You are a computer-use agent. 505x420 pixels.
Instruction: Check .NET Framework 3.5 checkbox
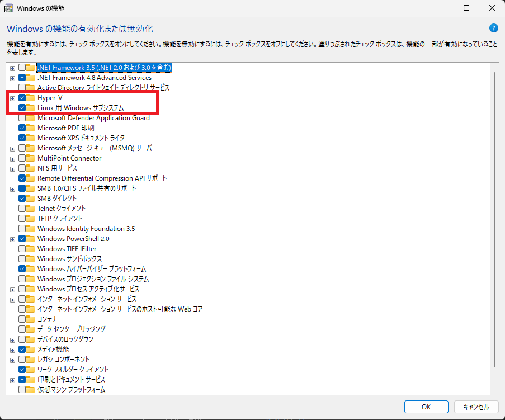pos(22,68)
